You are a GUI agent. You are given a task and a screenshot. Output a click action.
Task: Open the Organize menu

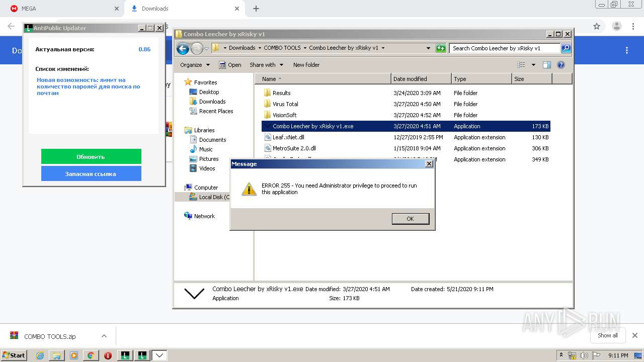coord(195,65)
